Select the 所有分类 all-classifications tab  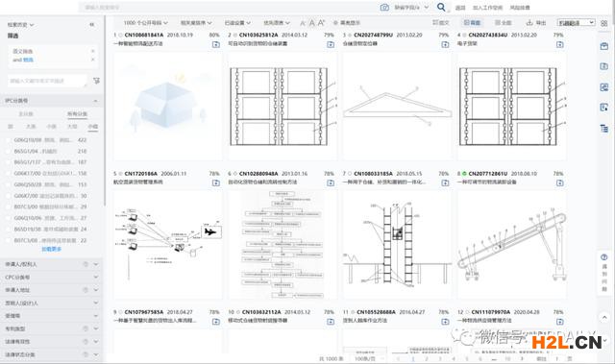77,114
